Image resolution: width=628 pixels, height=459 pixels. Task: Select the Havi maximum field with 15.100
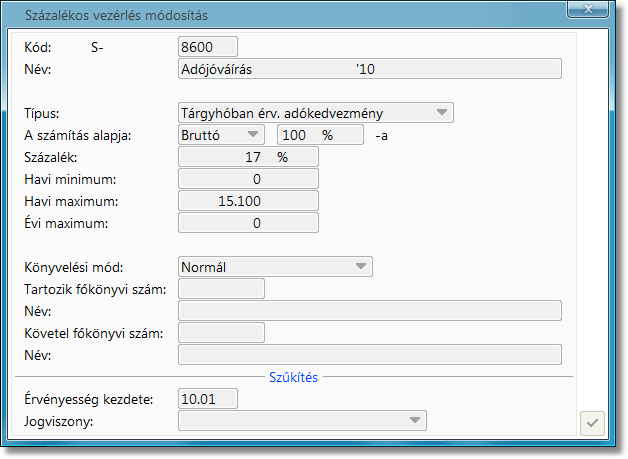[x=248, y=201]
